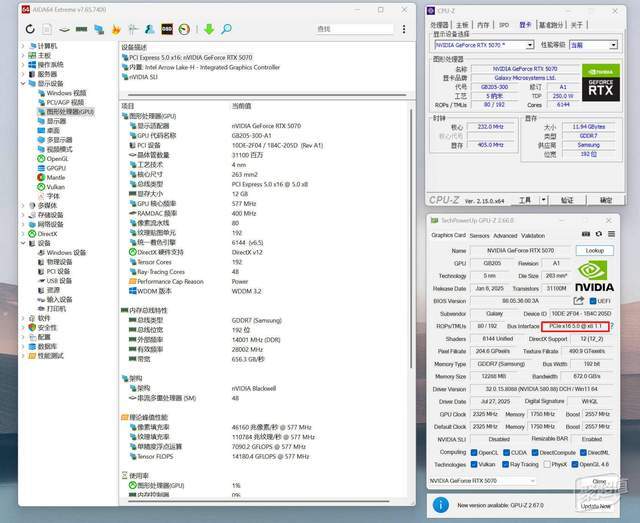The width and height of the screenshot is (640, 523).
Task: Click AIDA64 user preferences toolbar icon
Action: (150, 29)
